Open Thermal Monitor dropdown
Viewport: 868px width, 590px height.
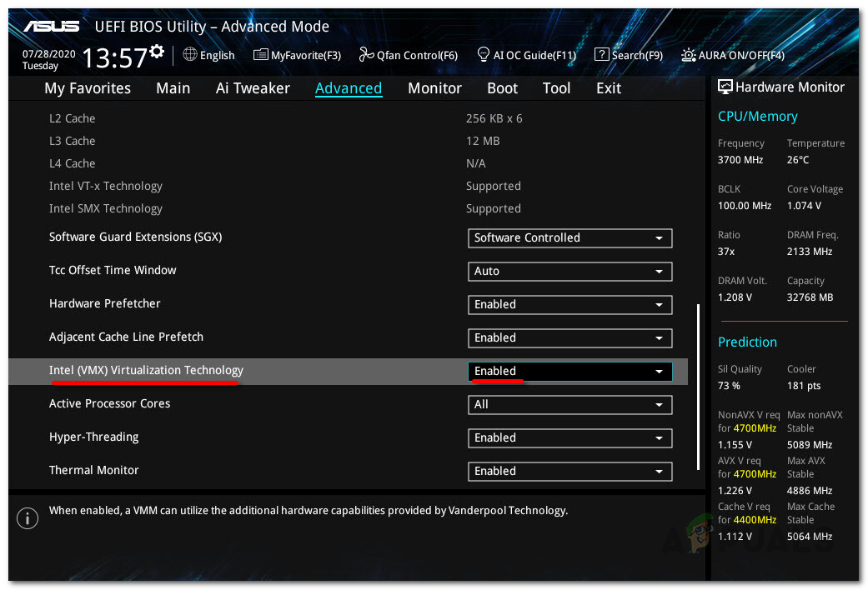click(569, 471)
